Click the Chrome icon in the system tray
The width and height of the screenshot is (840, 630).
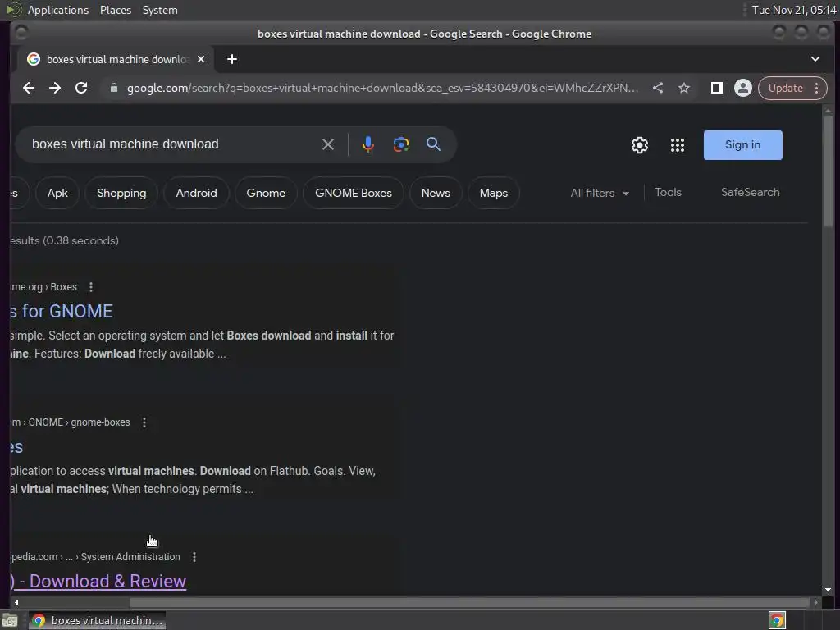pyautogui.click(x=777, y=620)
